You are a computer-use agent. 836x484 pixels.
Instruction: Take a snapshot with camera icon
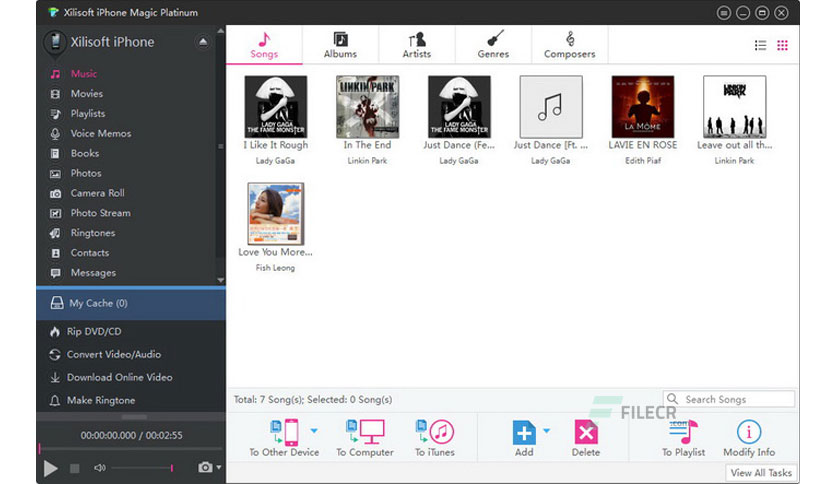[x=205, y=467]
